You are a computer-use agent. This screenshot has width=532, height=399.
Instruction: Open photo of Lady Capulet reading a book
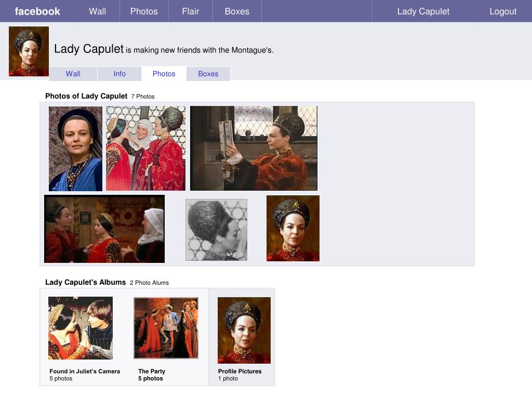tap(254, 148)
